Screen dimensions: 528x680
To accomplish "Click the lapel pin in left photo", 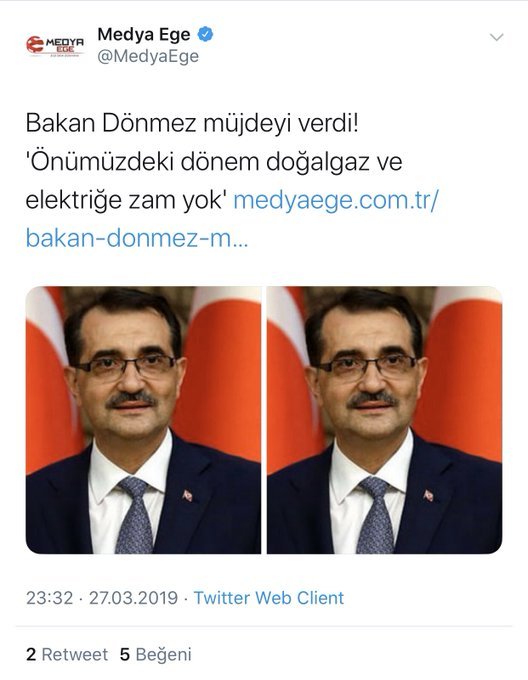I will click(187, 495).
